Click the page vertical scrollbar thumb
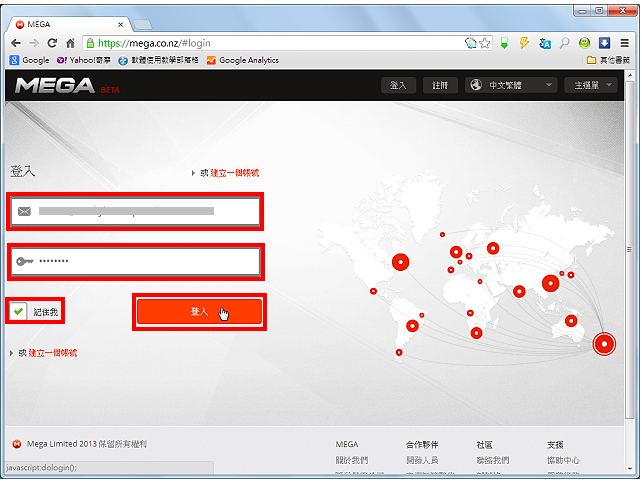 tap(630, 250)
